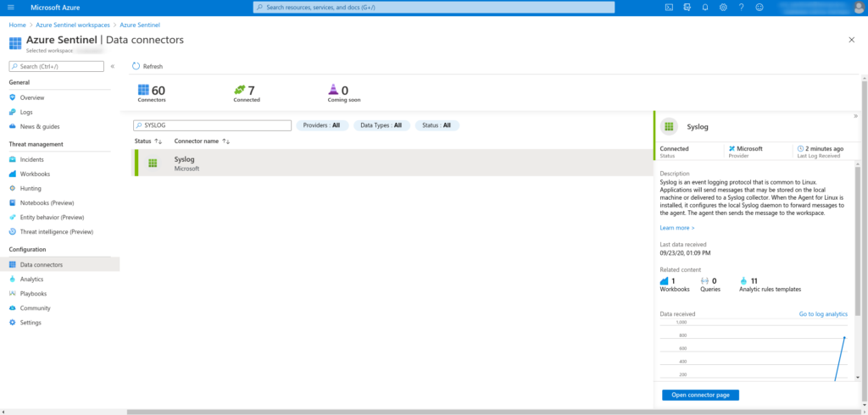Click the Community cloud icon
The image size is (868, 415).
point(13,307)
